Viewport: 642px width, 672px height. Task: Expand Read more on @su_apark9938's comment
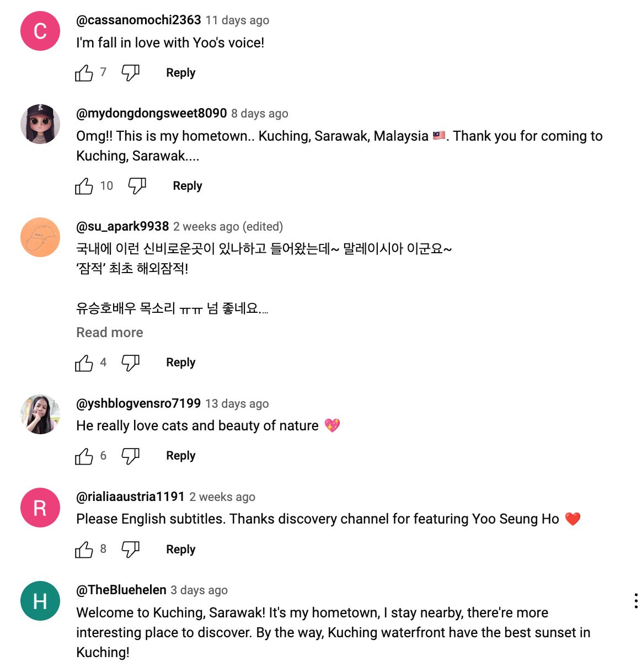[110, 333]
